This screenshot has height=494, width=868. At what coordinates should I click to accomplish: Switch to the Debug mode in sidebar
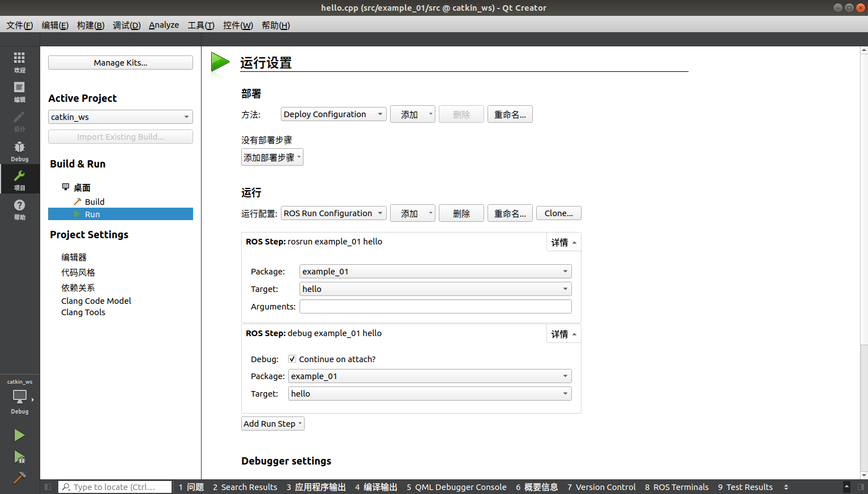pyautogui.click(x=19, y=151)
